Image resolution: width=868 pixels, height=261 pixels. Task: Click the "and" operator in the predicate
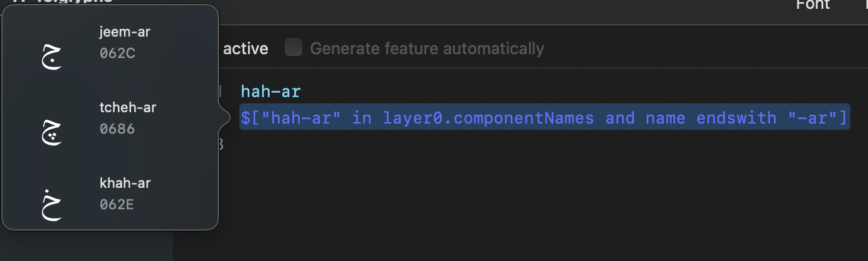(x=620, y=117)
